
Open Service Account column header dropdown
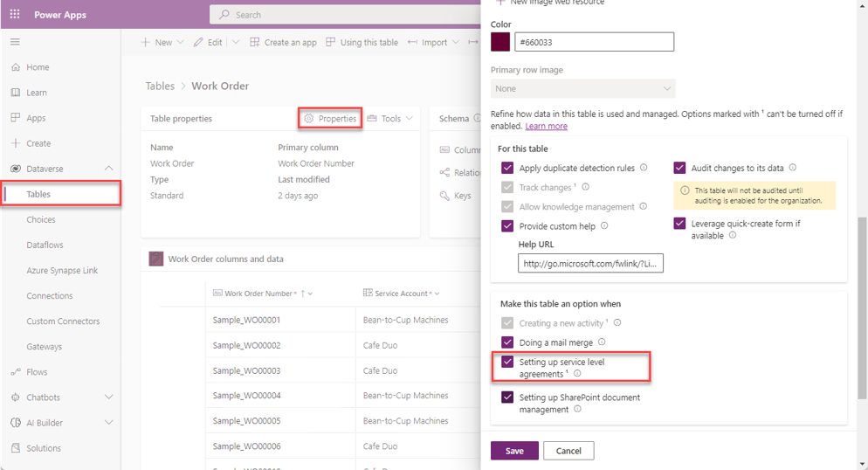pyautogui.click(x=437, y=294)
